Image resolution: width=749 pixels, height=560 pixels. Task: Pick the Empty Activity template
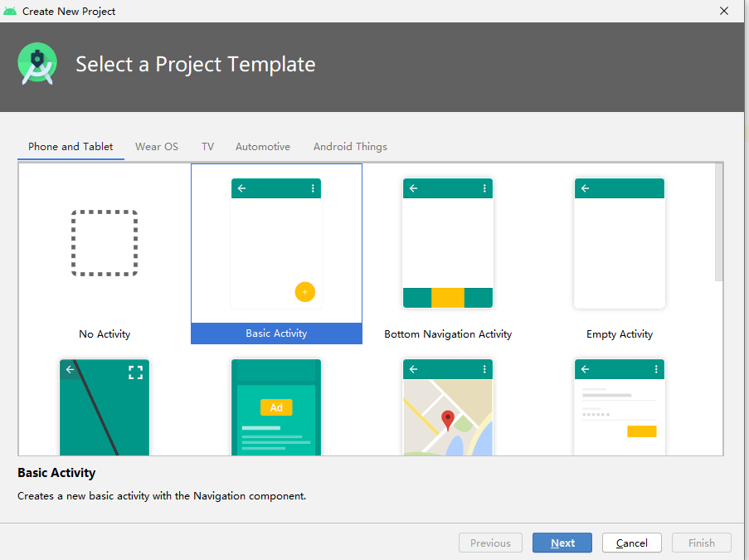click(x=619, y=243)
